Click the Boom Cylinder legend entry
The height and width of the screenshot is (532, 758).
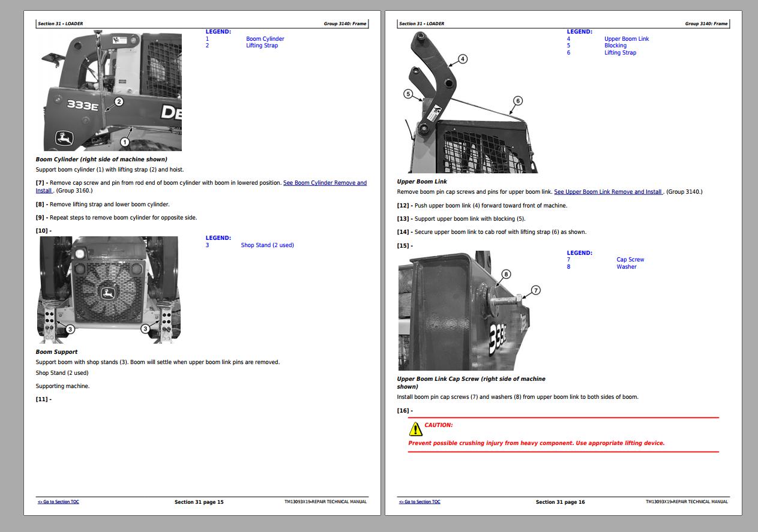[265, 39]
